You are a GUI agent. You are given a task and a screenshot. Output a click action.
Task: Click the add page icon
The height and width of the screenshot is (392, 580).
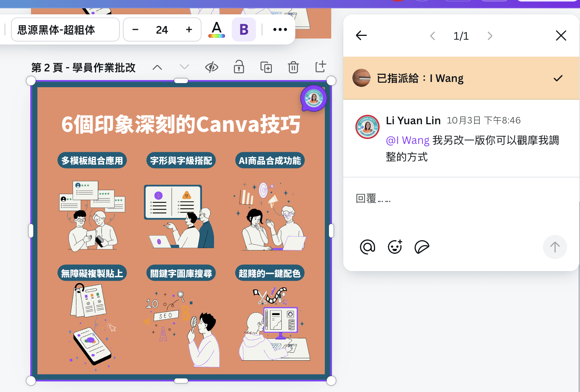point(321,67)
